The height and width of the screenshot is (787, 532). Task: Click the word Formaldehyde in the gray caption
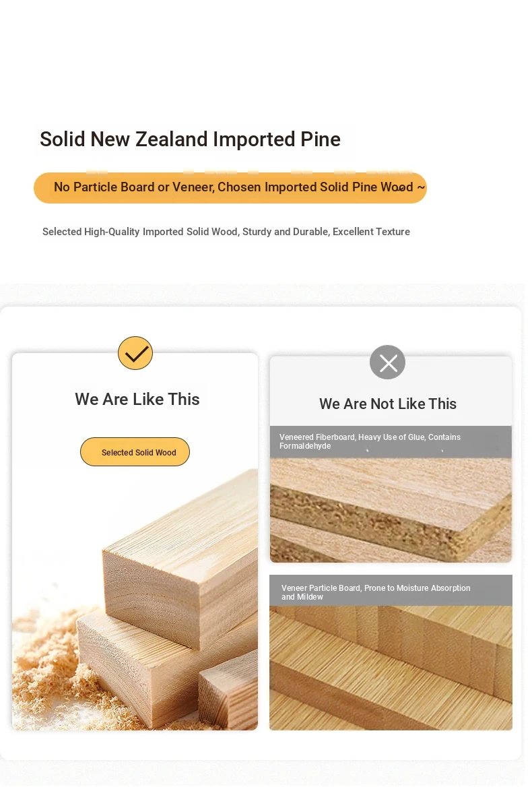305,445
